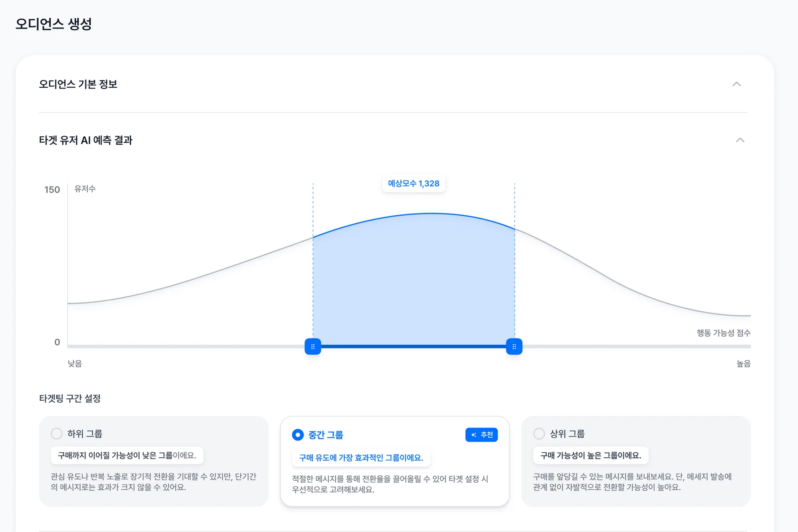The height and width of the screenshot is (532, 798).
Task: Select the 상위 그룹 radio button
Action: coord(539,434)
